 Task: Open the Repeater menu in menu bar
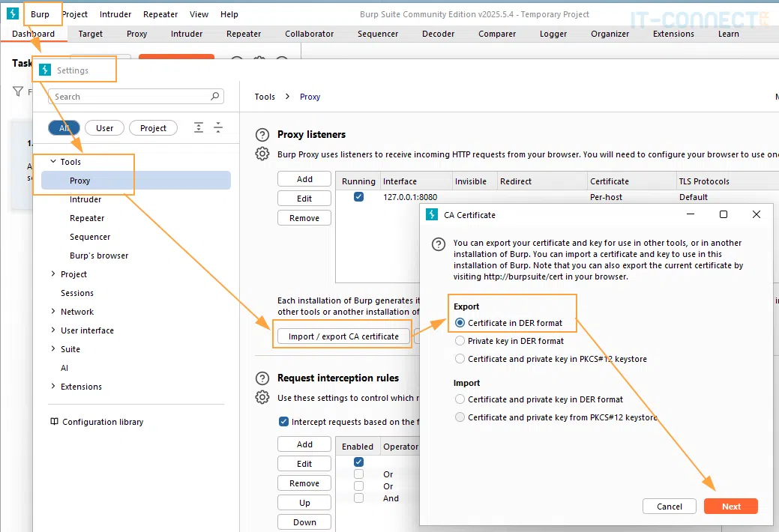(x=160, y=14)
